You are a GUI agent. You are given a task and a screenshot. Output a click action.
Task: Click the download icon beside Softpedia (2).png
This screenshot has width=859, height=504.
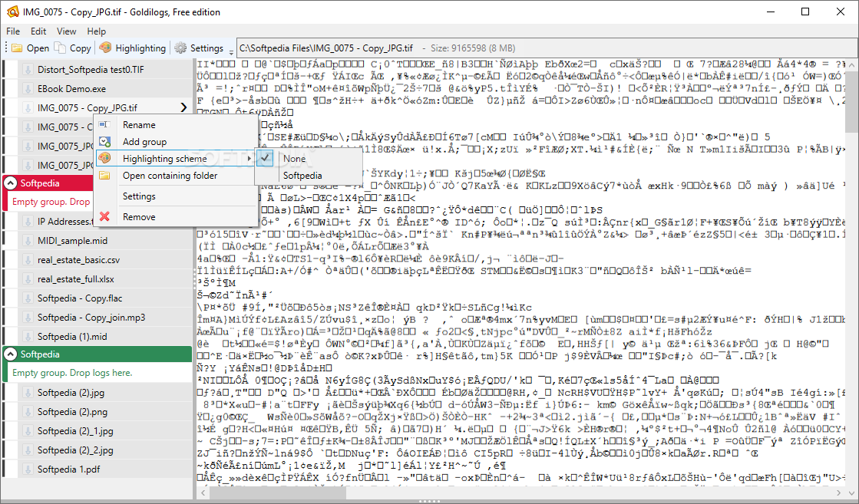point(28,411)
